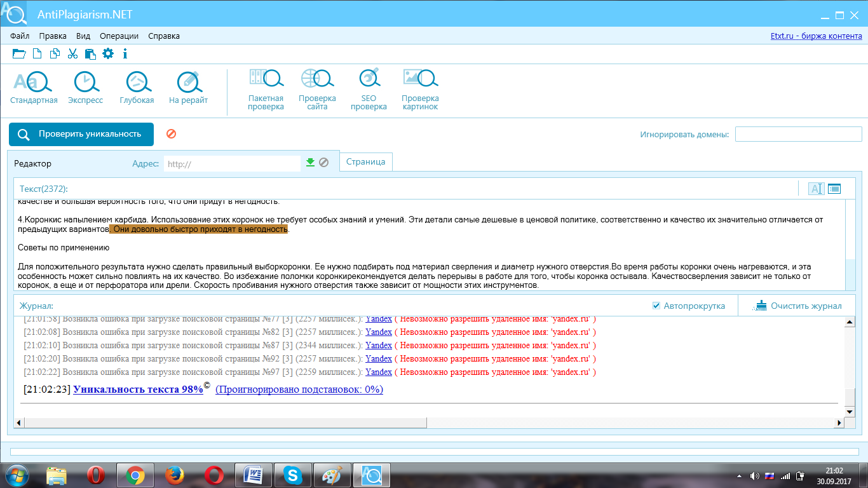The height and width of the screenshot is (488, 868).
Task: Click the journal horizontal scrollbar
Action: pos(222,423)
